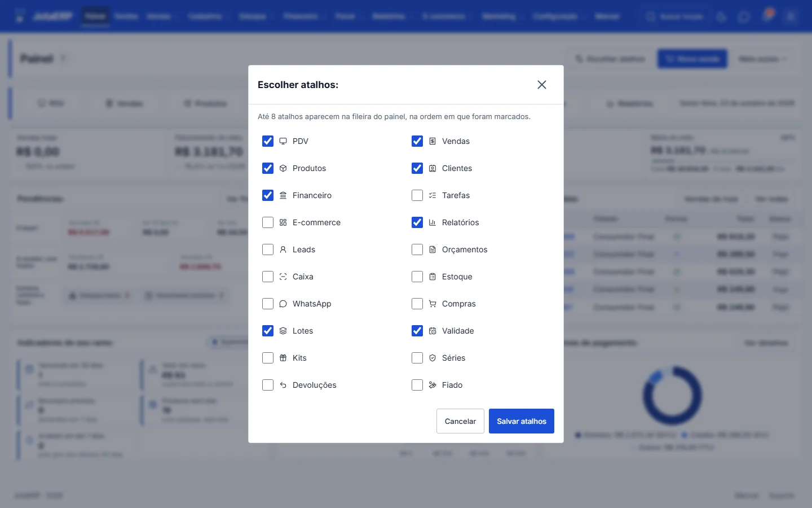Close the Escolher atalhos dialog
Screen dimensions: 812x508
pos(542,85)
